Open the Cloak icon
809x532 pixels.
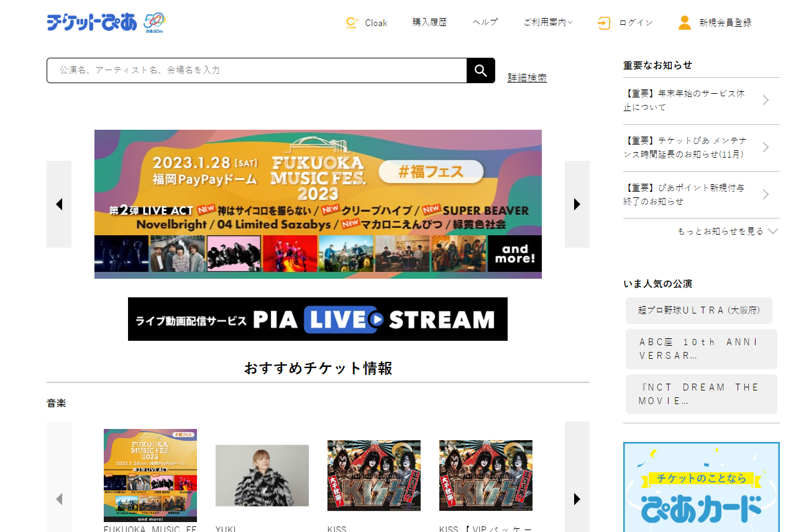point(352,23)
